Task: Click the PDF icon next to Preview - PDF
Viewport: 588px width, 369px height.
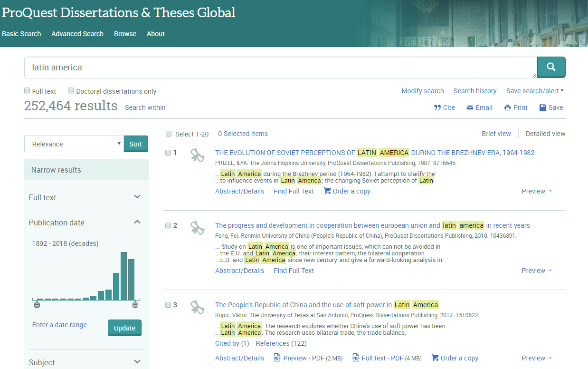Action: click(x=277, y=358)
